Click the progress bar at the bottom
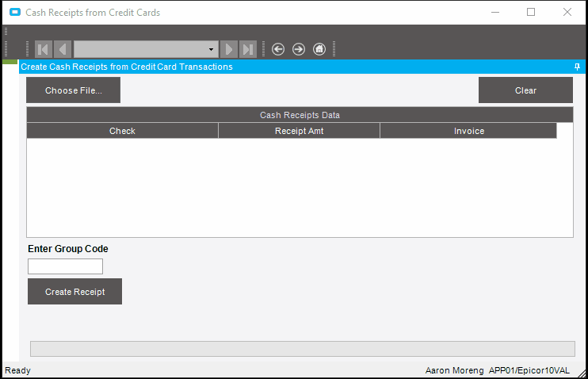Image resolution: width=588 pixels, height=379 pixels. [x=302, y=349]
